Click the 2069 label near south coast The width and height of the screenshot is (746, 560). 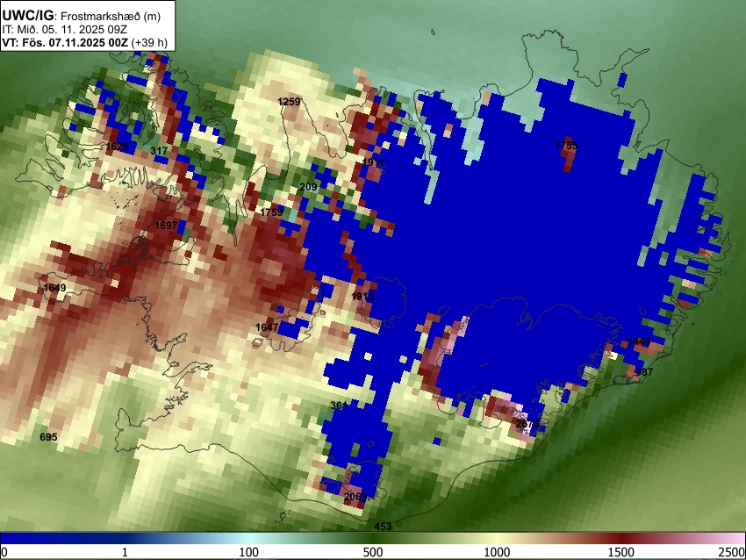point(355,497)
